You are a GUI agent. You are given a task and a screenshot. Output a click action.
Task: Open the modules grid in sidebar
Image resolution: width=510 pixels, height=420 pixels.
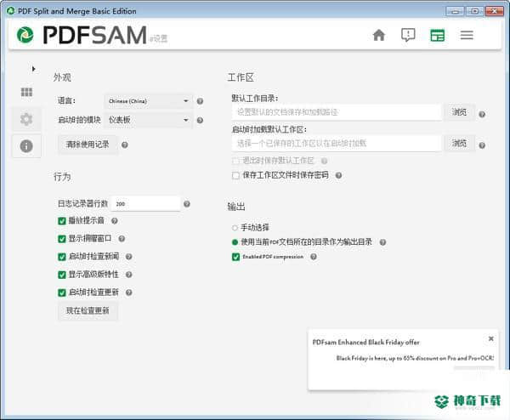tap(26, 92)
